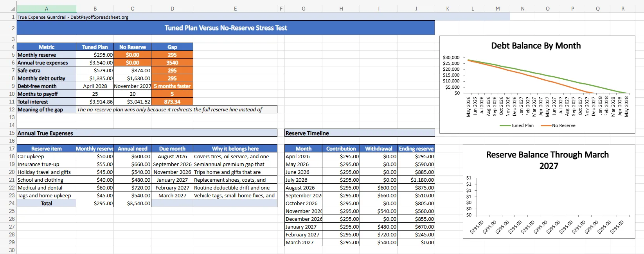Click the $3,540.00 total annual need cell

(132, 203)
